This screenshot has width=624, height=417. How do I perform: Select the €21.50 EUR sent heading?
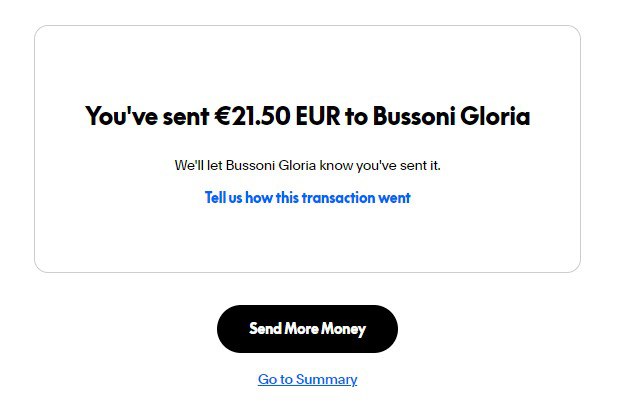307,116
